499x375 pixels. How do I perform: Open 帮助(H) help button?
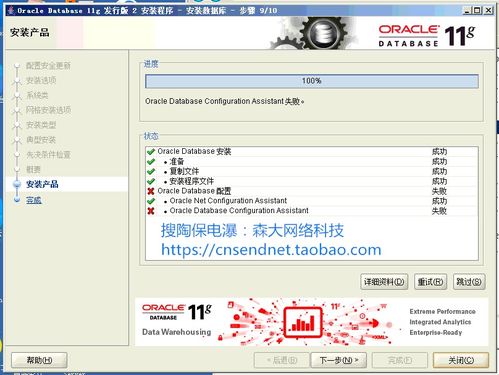[39, 360]
